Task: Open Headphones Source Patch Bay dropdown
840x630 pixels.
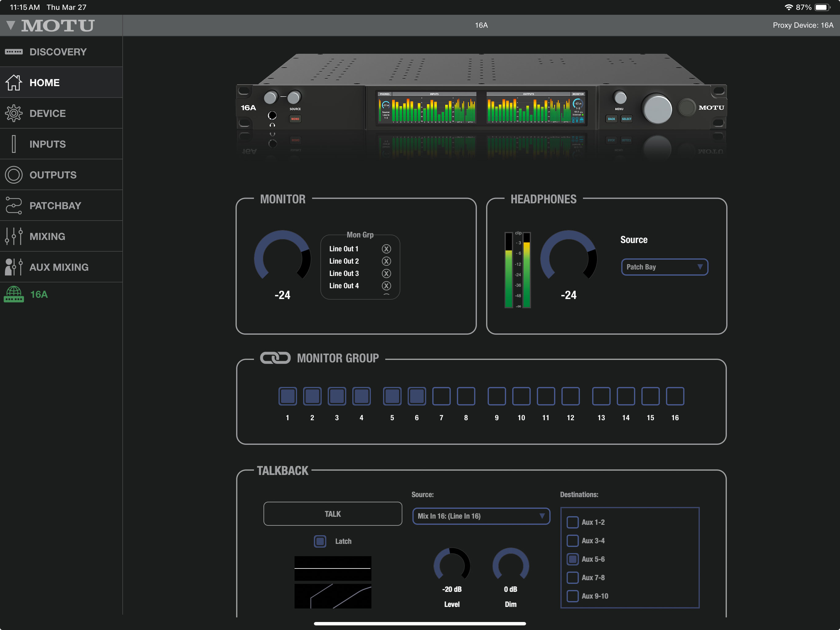Action: click(664, 267)
